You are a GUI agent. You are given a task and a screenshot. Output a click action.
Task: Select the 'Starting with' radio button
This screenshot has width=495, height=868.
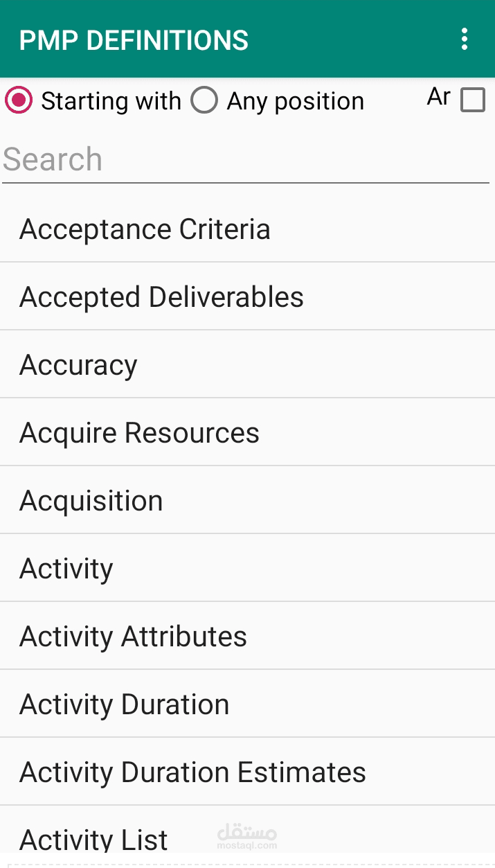pos(18,100)
